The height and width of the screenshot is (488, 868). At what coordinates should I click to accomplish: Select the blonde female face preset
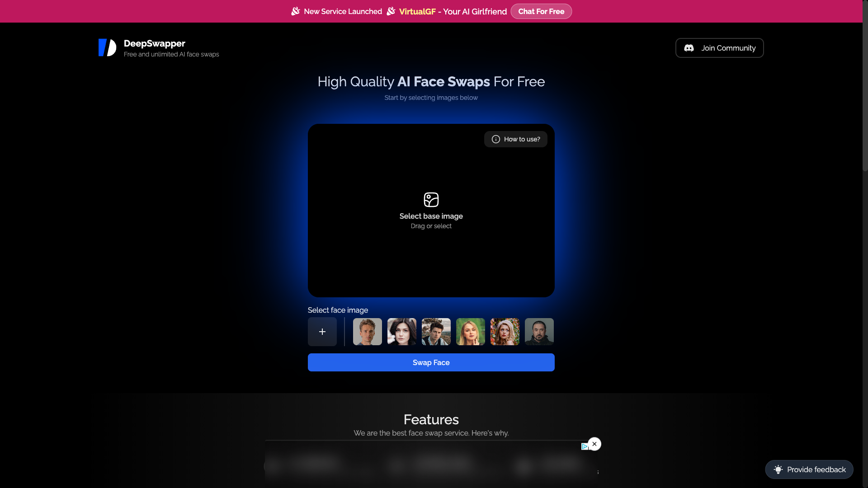(470, 331)
